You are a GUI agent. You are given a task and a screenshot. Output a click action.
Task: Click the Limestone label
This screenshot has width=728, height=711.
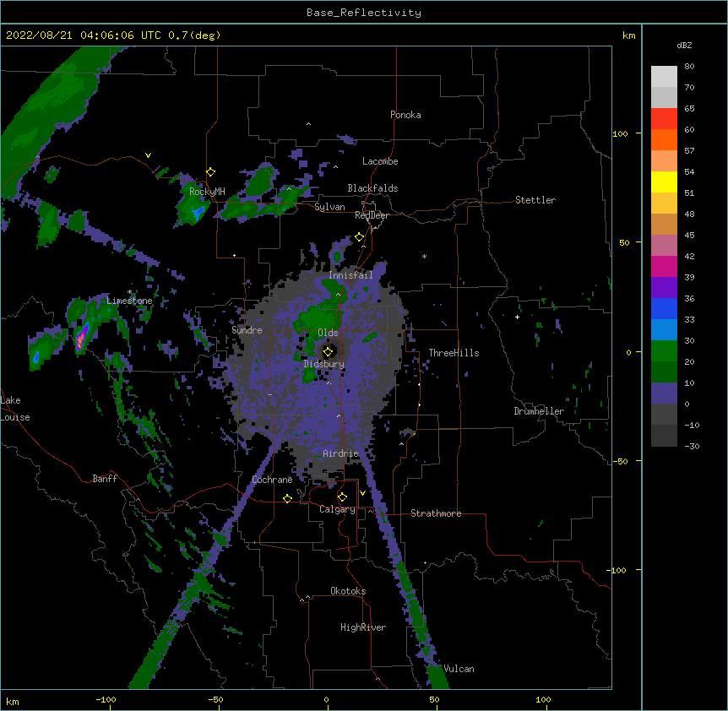[x=129, y=301]
